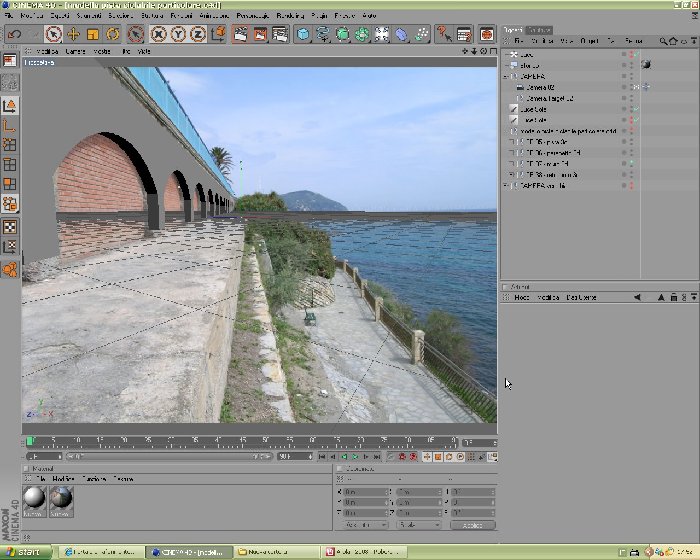Screen dimensions: 700x560
Task: Render the active view with clapperboard icon
Action: pyautogui.click(x=241, y=34)
